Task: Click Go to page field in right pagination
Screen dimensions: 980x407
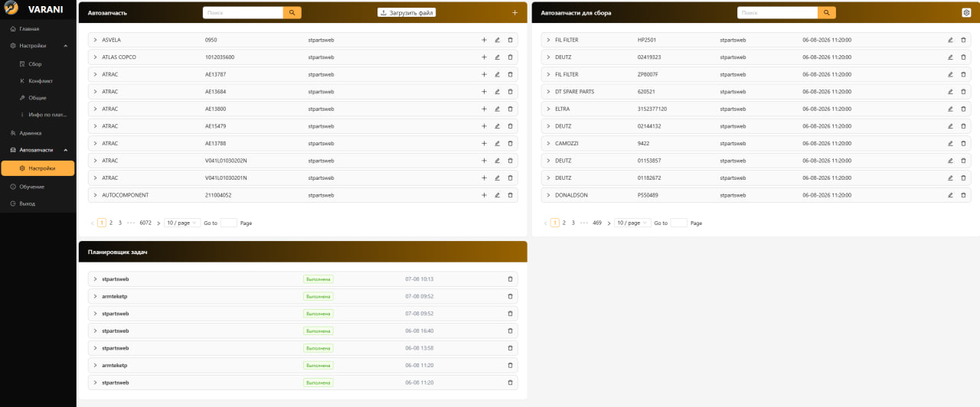Action: pos(678,223)
